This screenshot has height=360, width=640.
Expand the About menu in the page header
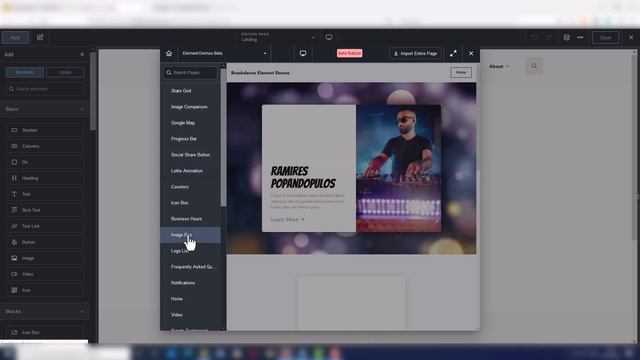[x=499, y=66]
